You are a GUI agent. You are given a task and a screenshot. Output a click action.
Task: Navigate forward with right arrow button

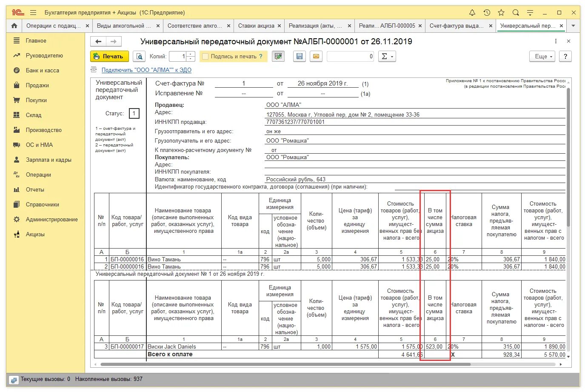(114, 41)
